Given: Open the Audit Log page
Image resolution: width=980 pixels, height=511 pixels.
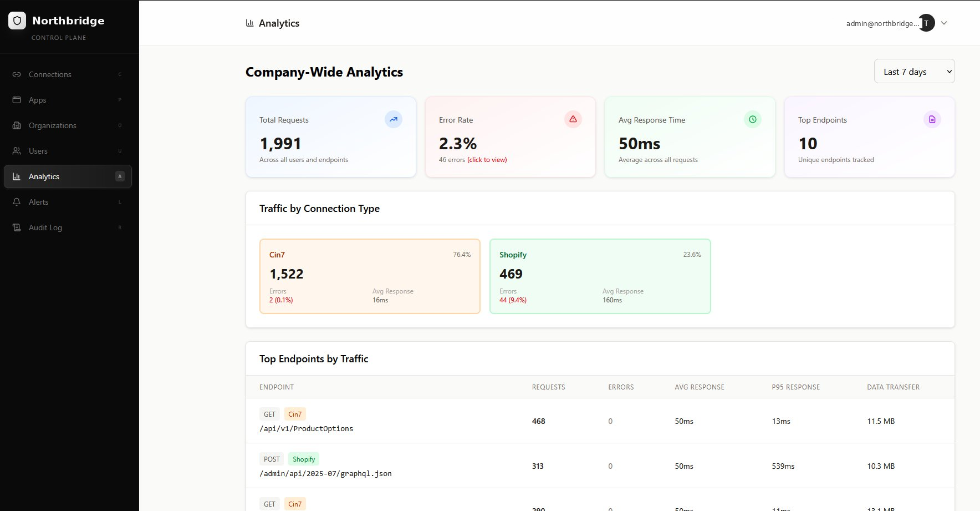Looking at the screenshot, I should pyautogui.click(x=68, y=227).
